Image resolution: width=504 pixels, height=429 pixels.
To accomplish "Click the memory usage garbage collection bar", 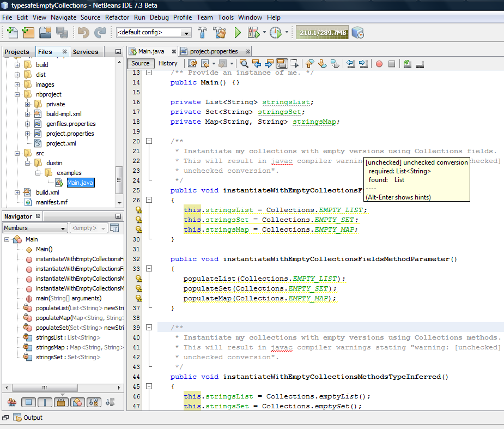I will click(322, 33).
